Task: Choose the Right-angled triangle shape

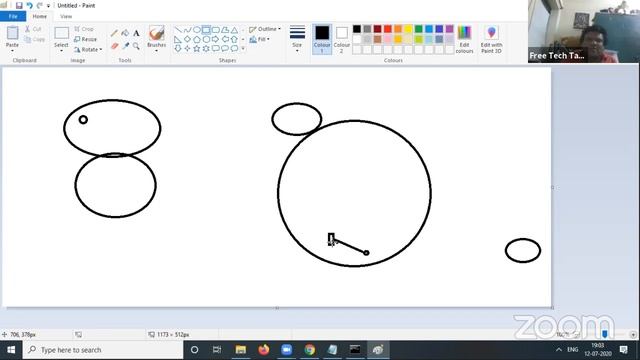Action: tap(178, 39)
